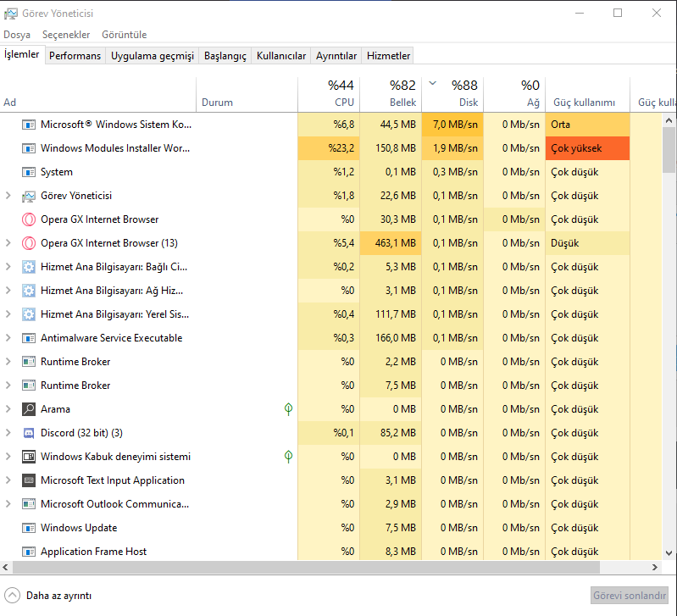Switch to the Kullanıcılar tab
The width and height of the screenshot is (677, 616).
281,56
